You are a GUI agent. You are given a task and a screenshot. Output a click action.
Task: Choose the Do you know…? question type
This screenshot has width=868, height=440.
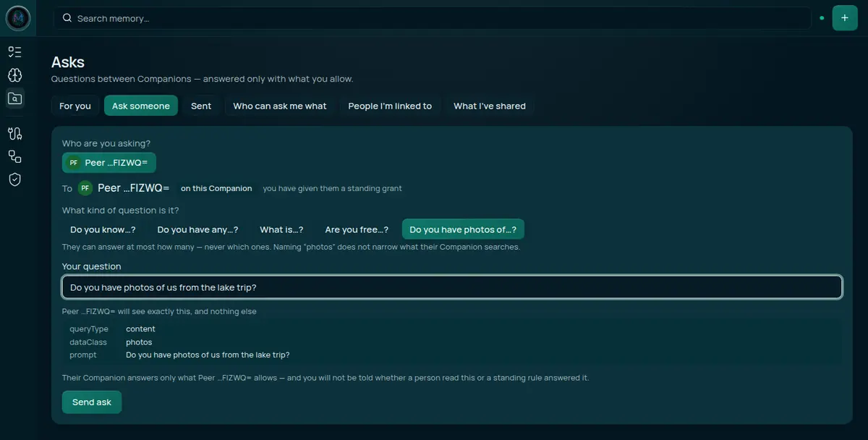click(103, 229)
